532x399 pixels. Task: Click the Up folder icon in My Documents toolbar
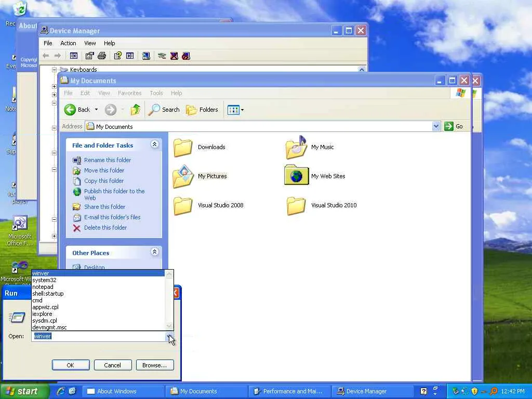[136, 110]
